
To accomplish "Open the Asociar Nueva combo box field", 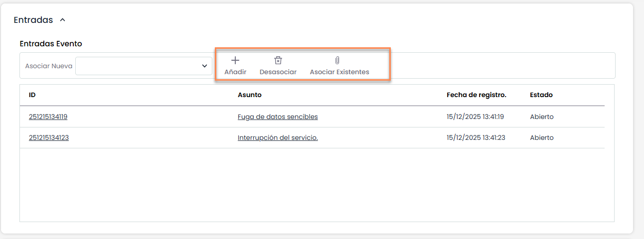I will 138,66.
